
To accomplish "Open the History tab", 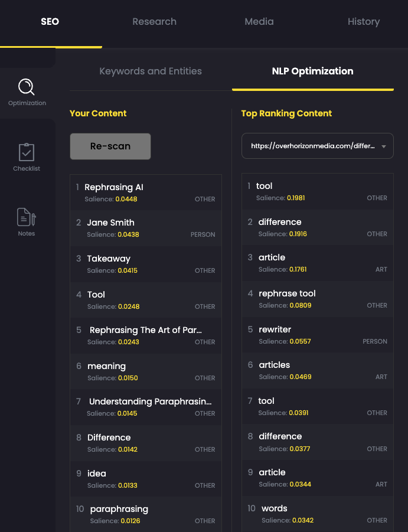I will click(363, 22).
